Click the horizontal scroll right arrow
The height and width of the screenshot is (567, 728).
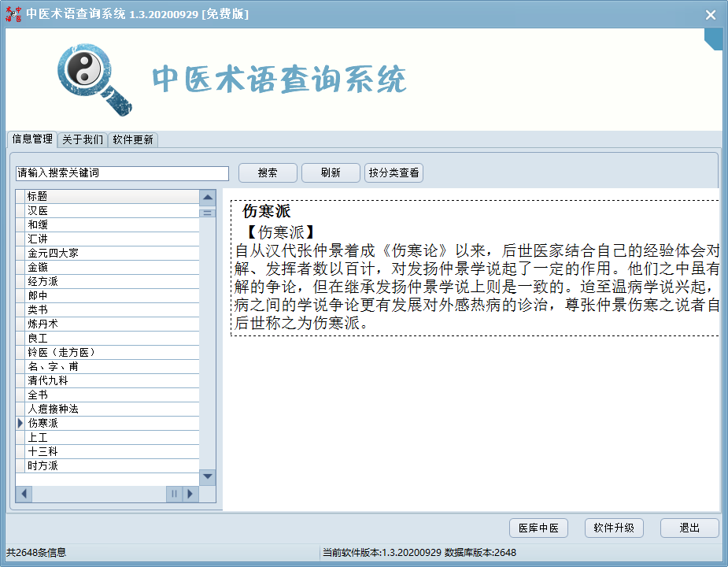pyautogui.click(x=190, y=494)
